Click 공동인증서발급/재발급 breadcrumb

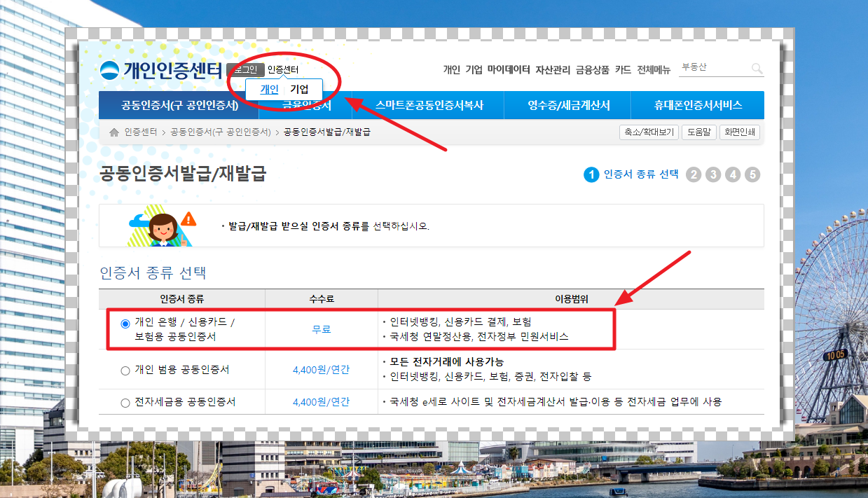[327, 132]
